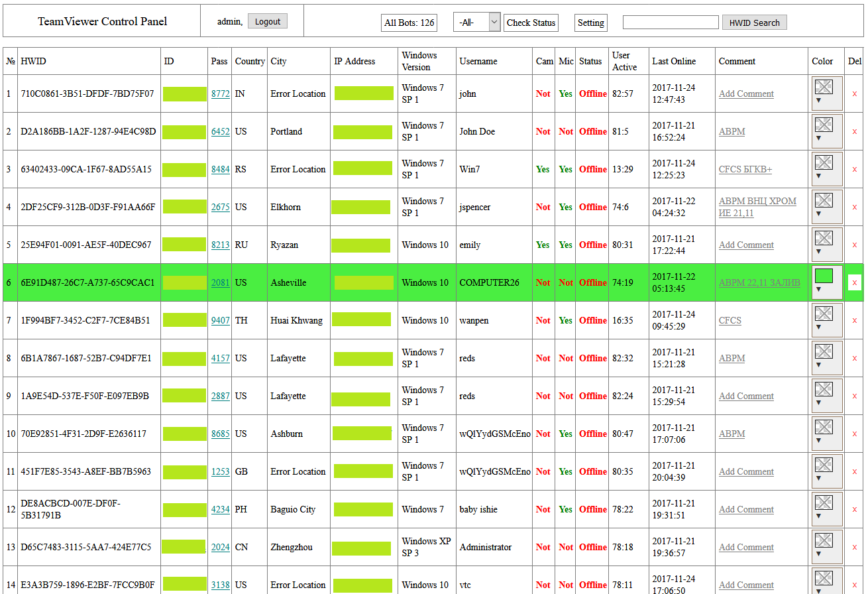Click Add Comment link in row 1
This screenshot has height=594, width=868.
746,93
